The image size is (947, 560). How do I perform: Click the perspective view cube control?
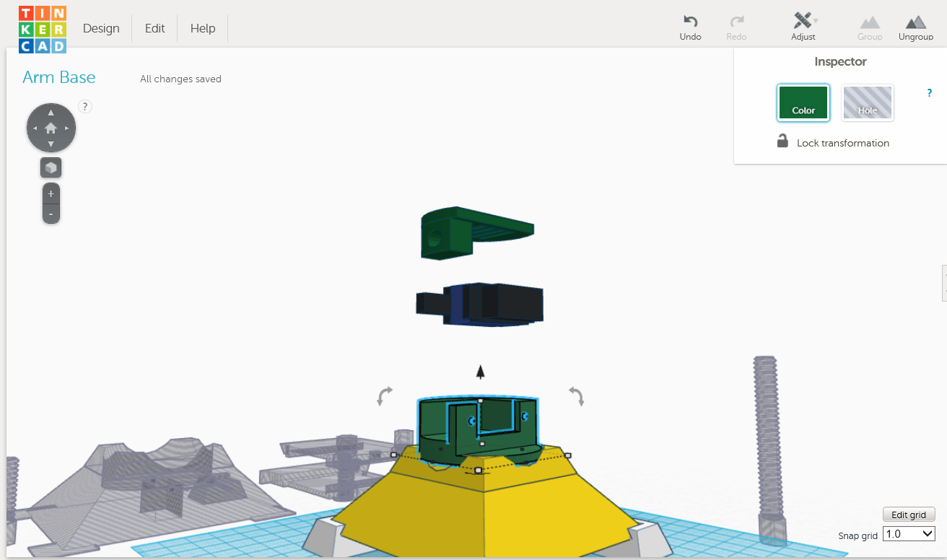click(51, 167)
